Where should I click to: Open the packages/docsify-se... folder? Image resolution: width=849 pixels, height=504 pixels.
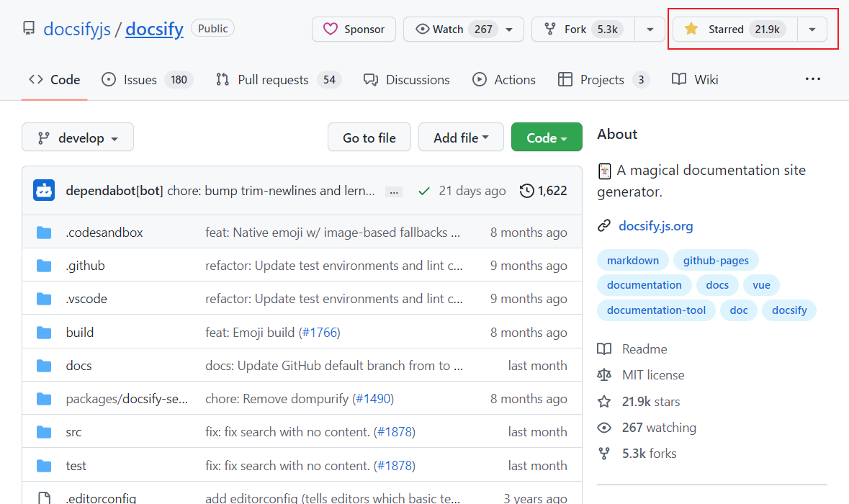pyautogui.click(x=127, y=398)
